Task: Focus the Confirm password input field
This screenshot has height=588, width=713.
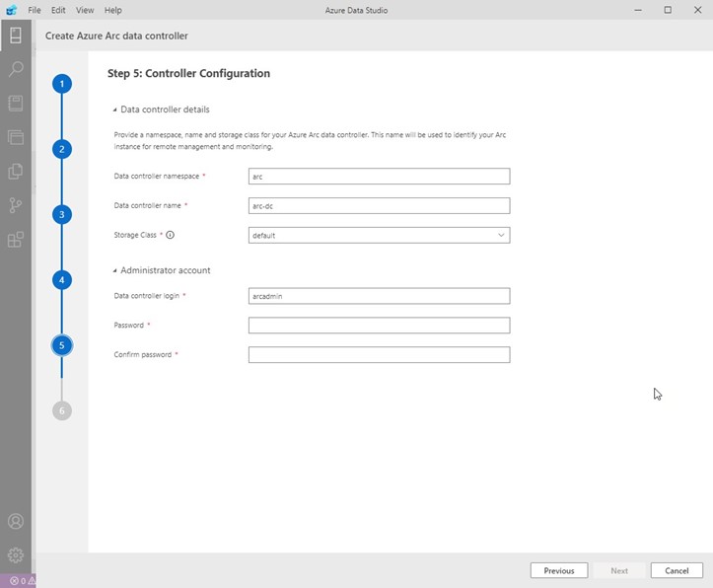Action: pyautogui.click(x=380, y=355)
